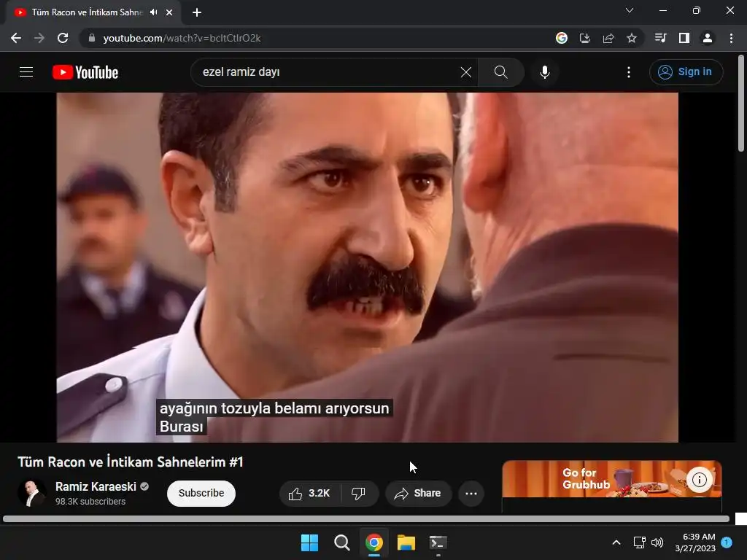Like the video with thumbs up
This screenshot has width=747, height=560.
pyautogui.click(x=309, y=494)
